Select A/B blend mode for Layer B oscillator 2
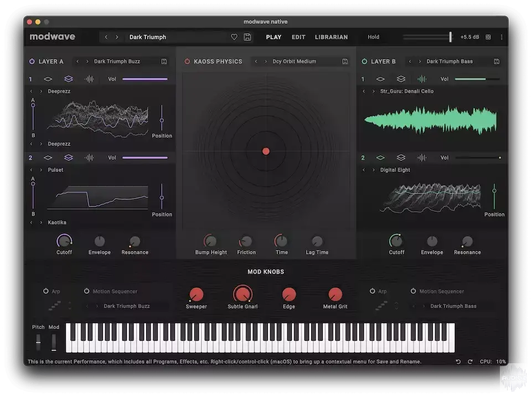This screenshot has height=397, width=532. (x=401, y=158)
